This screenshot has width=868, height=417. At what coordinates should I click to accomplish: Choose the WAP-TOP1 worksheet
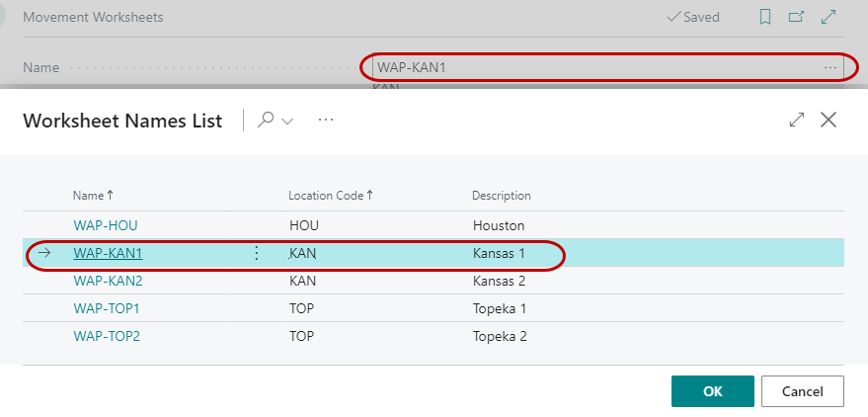coord(107,308)
